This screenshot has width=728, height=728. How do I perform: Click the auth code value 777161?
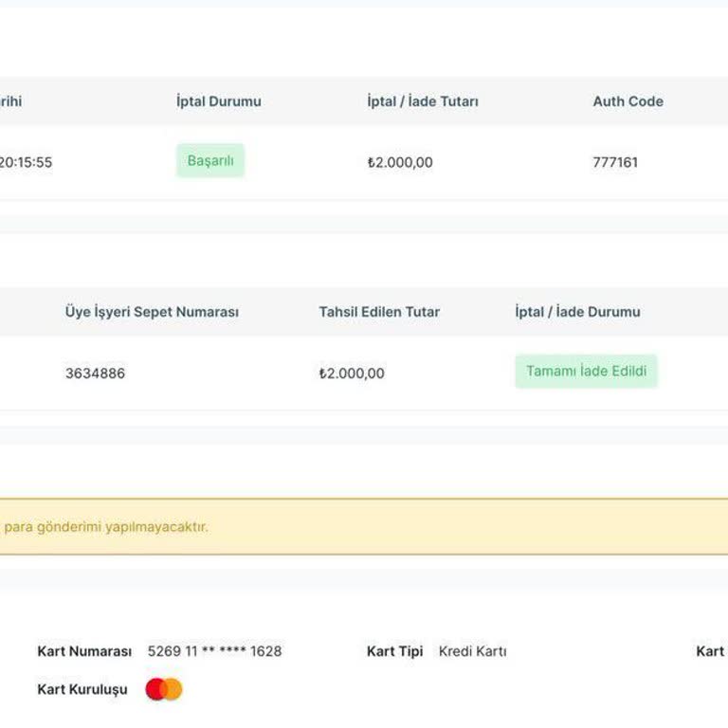coord(615,162)
